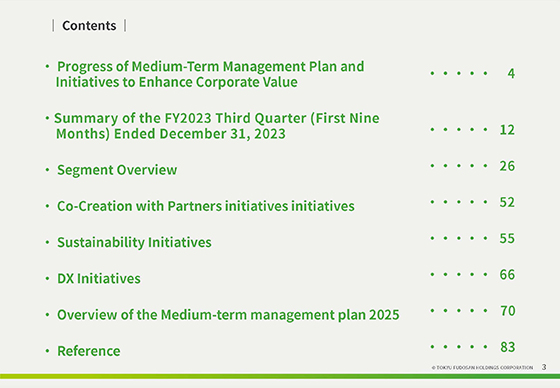Click page number 55
The image size is (560, 388).
tap(507, 238)
